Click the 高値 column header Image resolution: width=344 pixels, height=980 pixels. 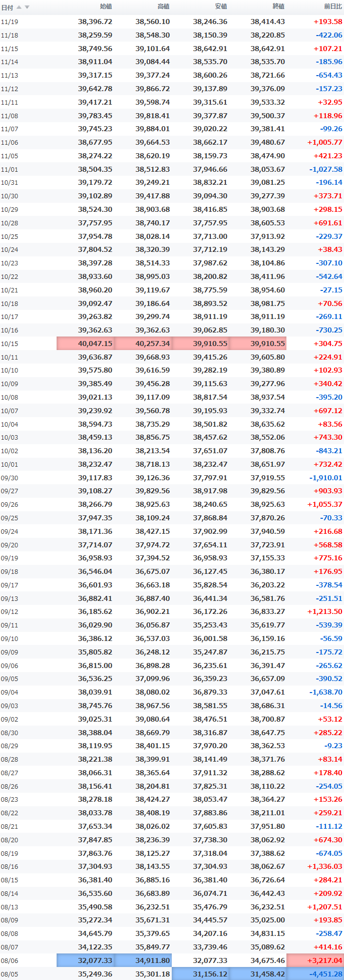tap(164, 7)
